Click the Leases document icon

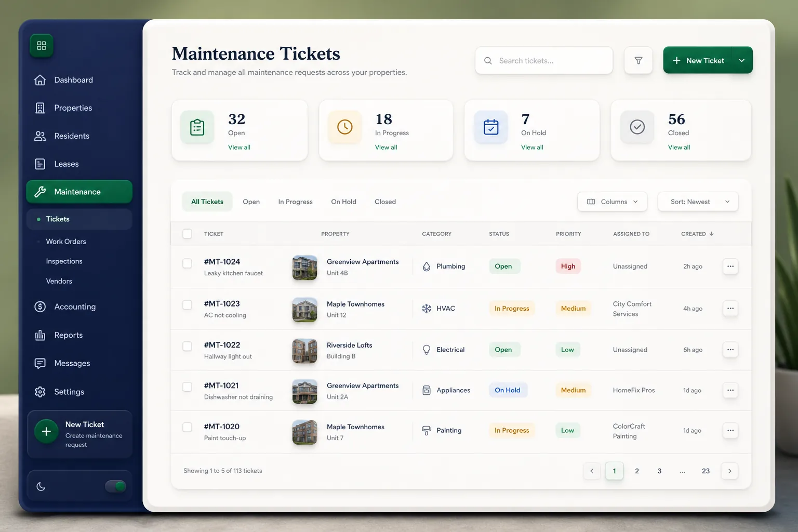click(40, 164)
